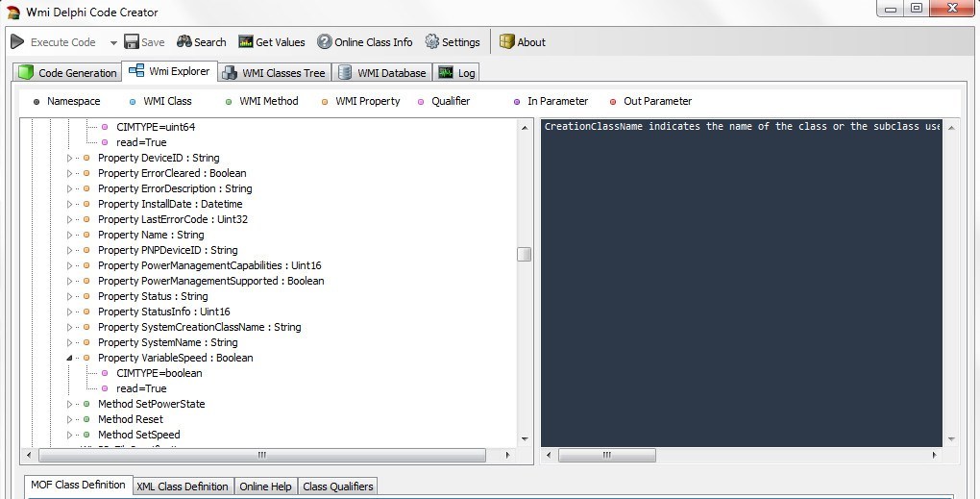This screenshot has width=980, height=499.
Task: Expand Property LastErrorCode node
Action: (69, 219)
